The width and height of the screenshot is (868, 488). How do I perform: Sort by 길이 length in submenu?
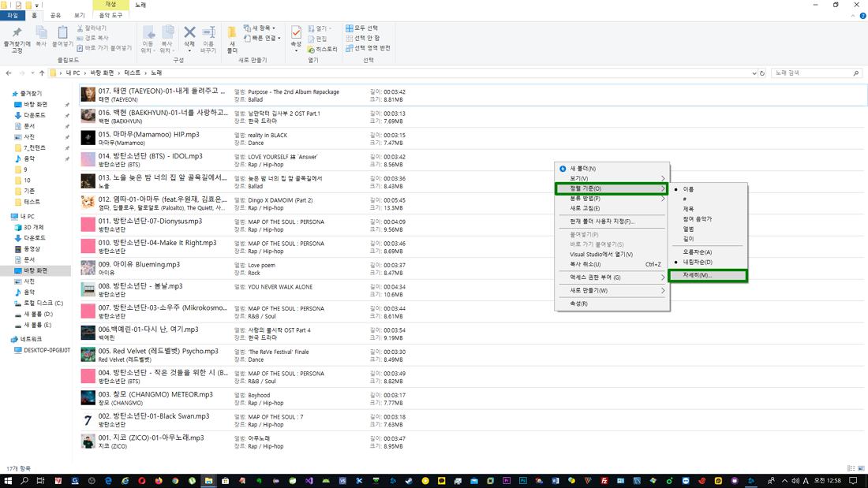[708, 239]
